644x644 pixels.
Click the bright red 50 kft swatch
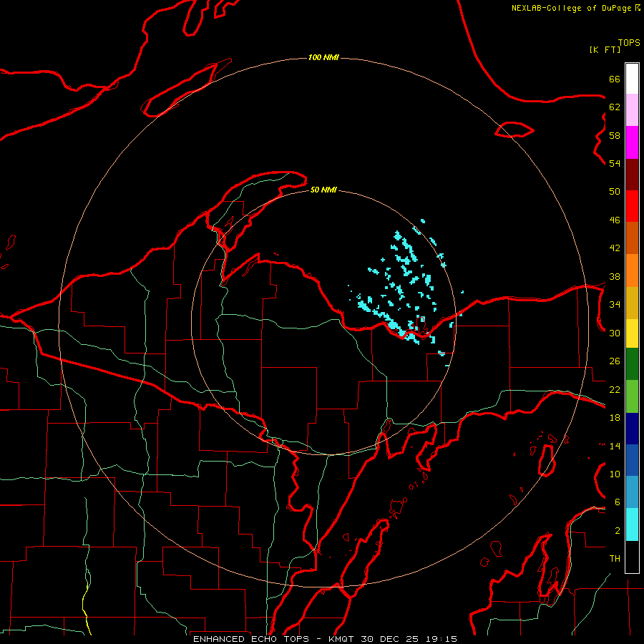tap(632, 206)
